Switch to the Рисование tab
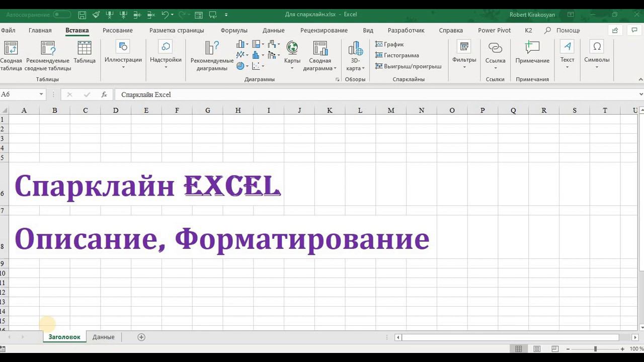The width and height of the screenshot is (644, 362). pos(118,30)
